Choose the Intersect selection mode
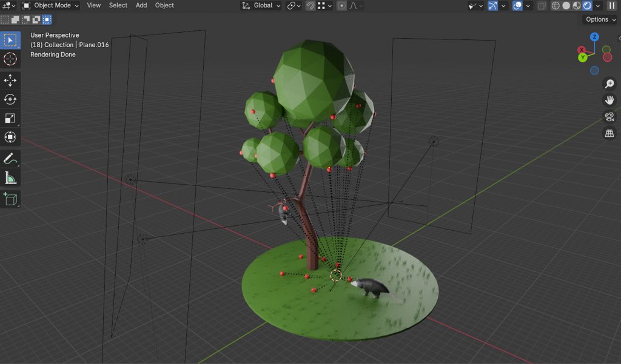Image resolution: width=621 pixels, height=364 pixels. coord(47,19)
